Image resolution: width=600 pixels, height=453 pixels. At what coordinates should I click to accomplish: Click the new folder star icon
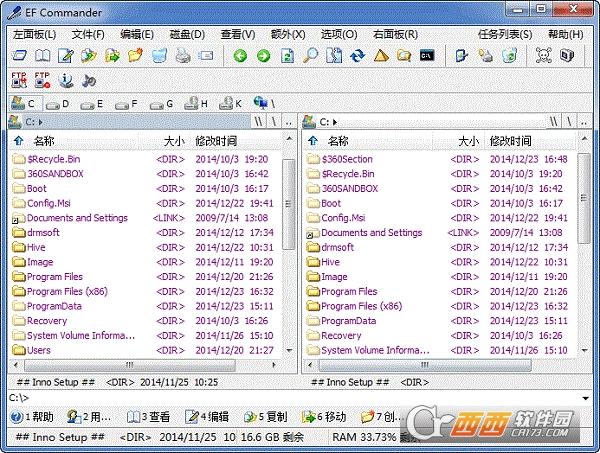click(x=135, y=55)
